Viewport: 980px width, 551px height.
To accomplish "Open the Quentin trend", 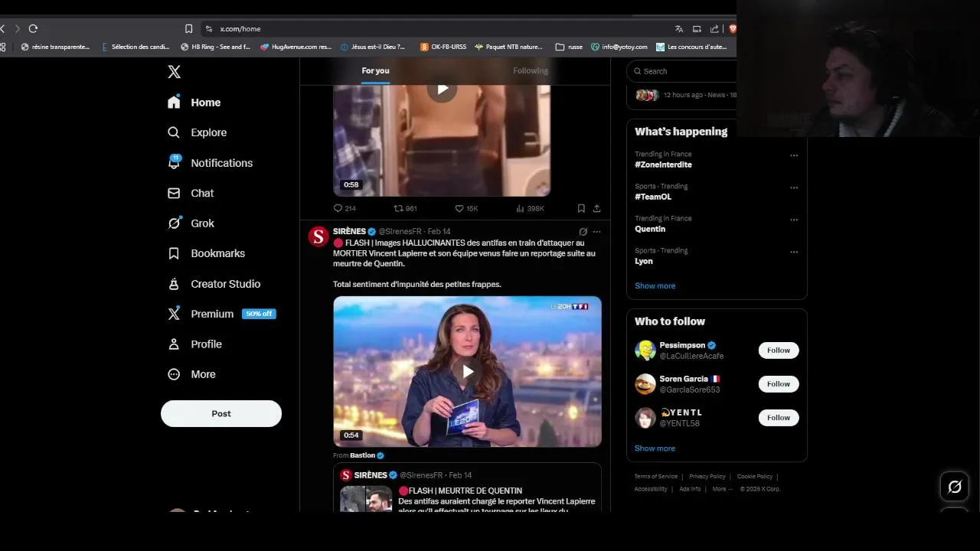I will (x=650, y=229).
